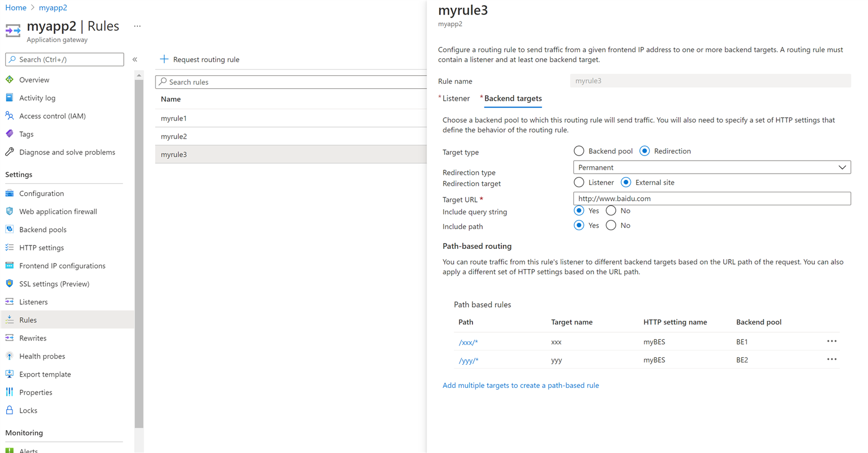Screen dimensions: 868x453
Task: Click the Frontend IP configurations icon
Action: pyautogui.click(x=10, y=266)
